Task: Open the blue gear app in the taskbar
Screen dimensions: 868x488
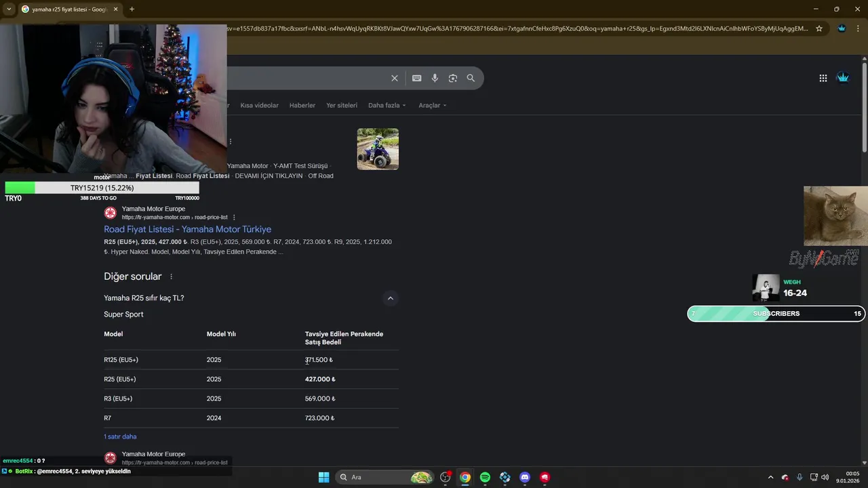Action: (505, 477)
